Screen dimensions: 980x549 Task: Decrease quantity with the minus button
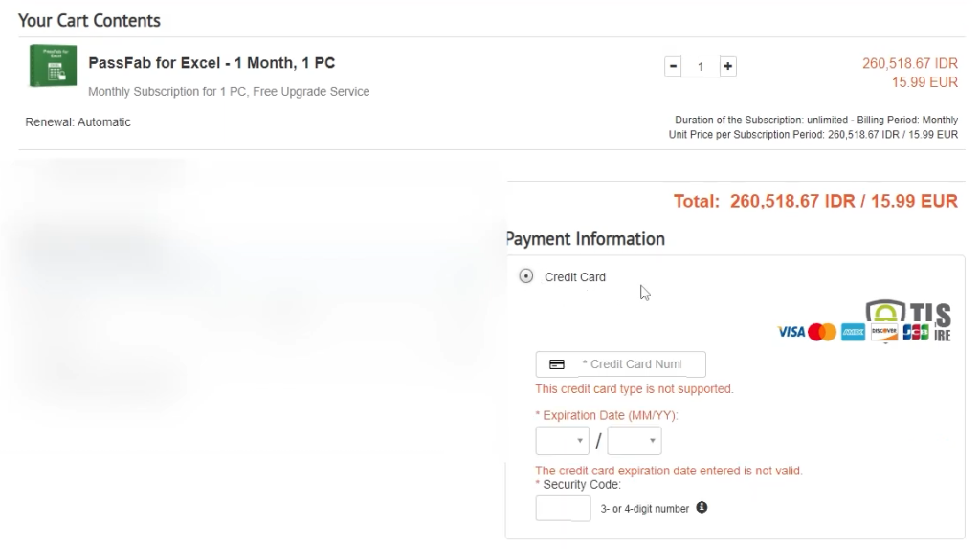pos(673,67)
